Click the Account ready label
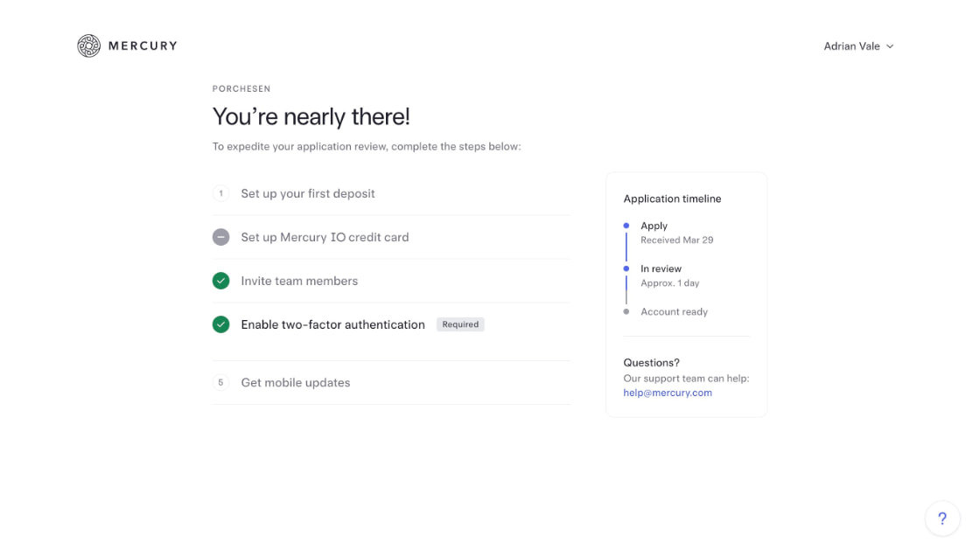 [x=674, y=311]
